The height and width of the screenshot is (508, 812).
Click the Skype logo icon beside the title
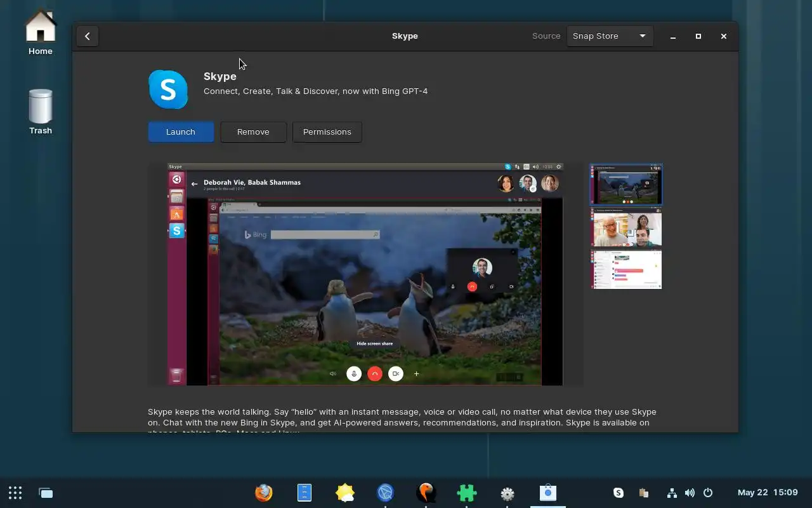click(168, 90)
